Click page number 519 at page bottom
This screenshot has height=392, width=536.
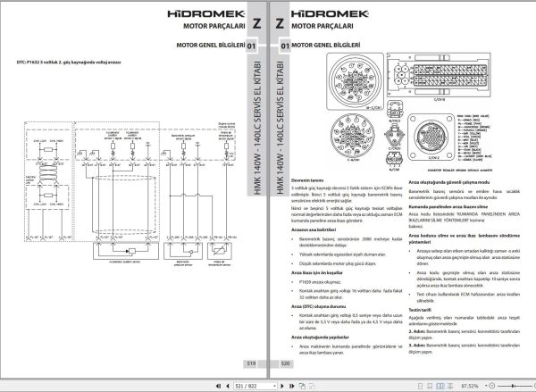[x=251, y=363]
